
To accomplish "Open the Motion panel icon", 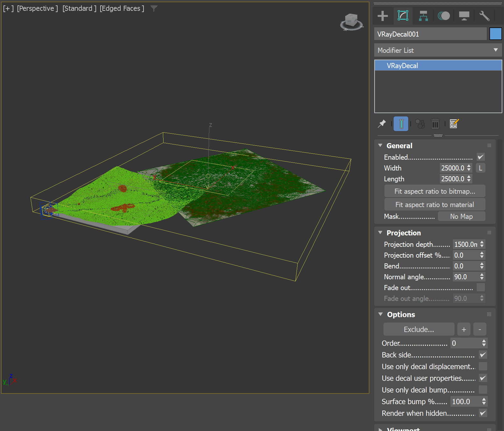I will (444, 16).
